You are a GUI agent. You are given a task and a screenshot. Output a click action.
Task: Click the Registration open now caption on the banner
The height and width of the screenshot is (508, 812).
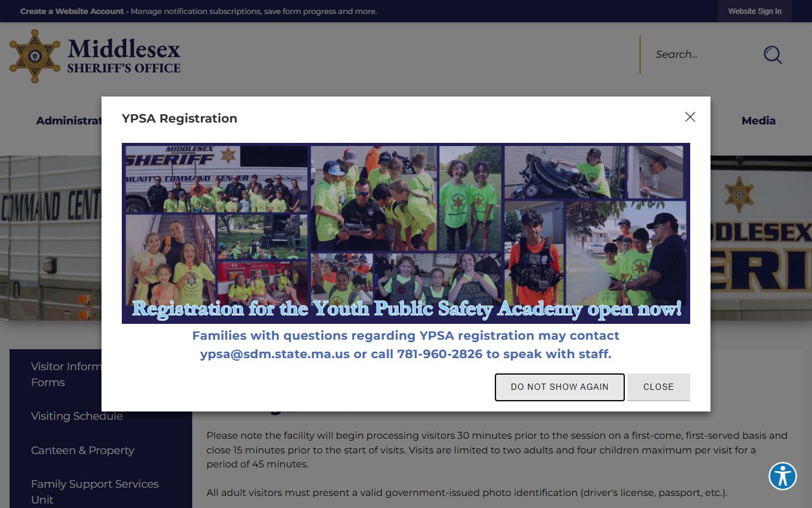pos(407,309)
